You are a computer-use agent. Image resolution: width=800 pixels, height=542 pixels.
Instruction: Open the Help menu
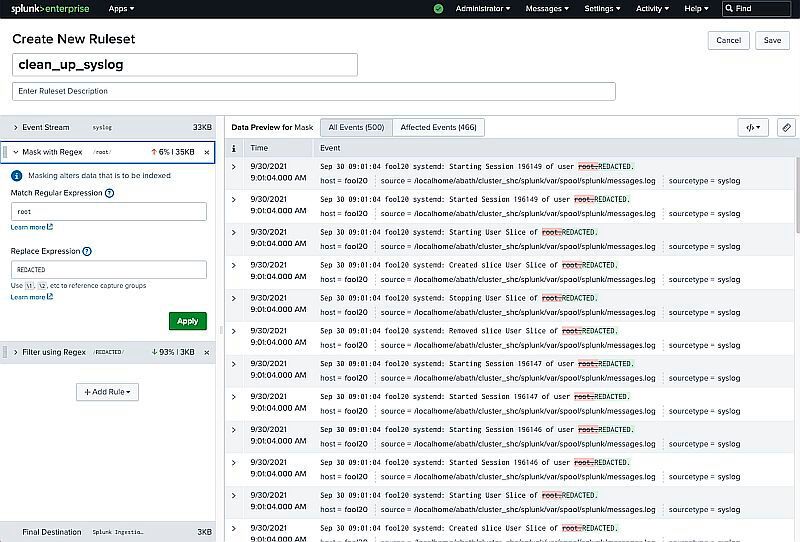pyautogui.click(x=696, y=9)
